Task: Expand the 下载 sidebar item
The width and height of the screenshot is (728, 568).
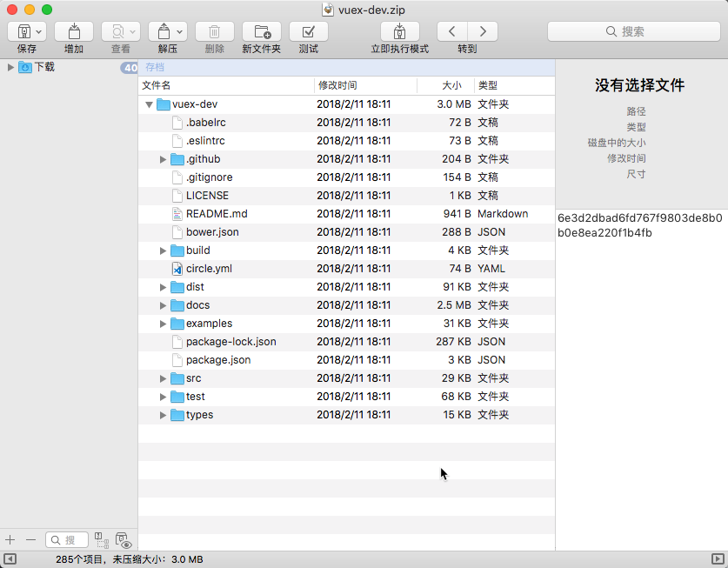Action: [10, 67]
